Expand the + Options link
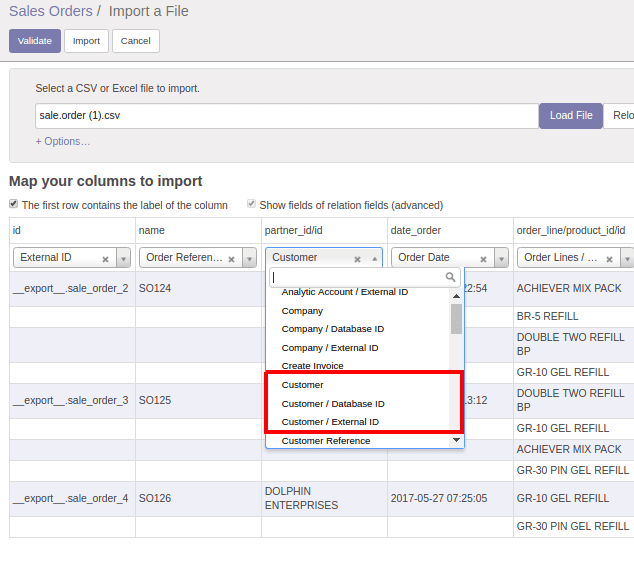Screen dimensions: 634x575 (63, 142)
